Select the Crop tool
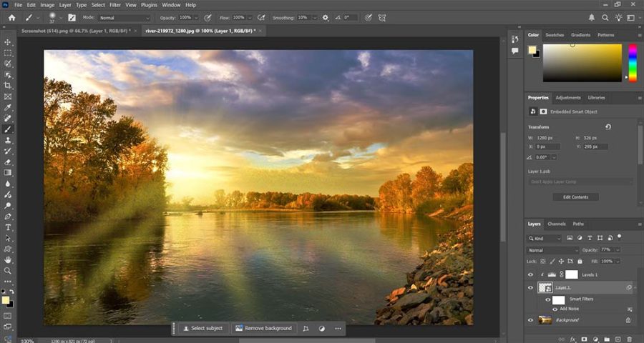Screen dimensions: 644x343 (8, 86)
